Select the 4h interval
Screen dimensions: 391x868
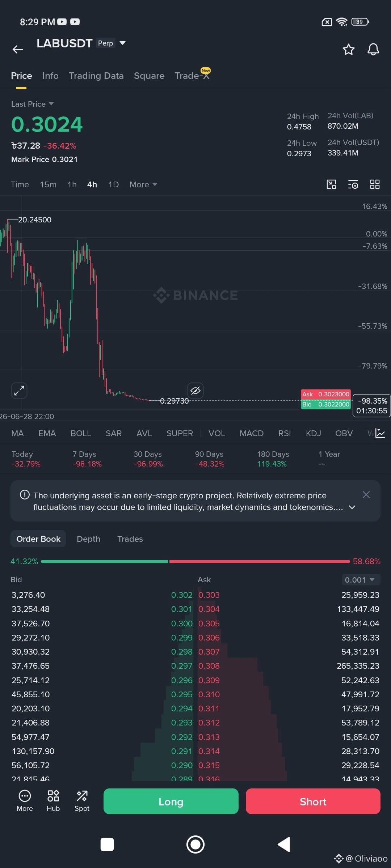92,184
